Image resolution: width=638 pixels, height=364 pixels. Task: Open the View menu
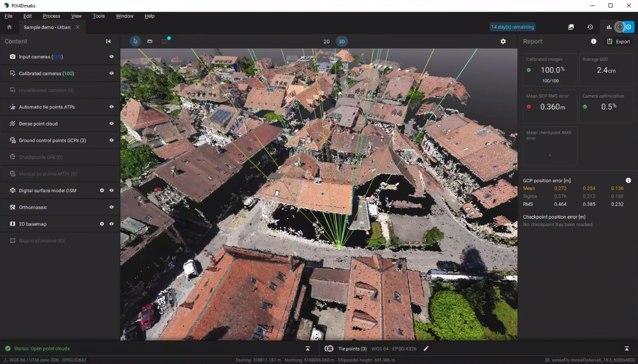coord(76,16)
